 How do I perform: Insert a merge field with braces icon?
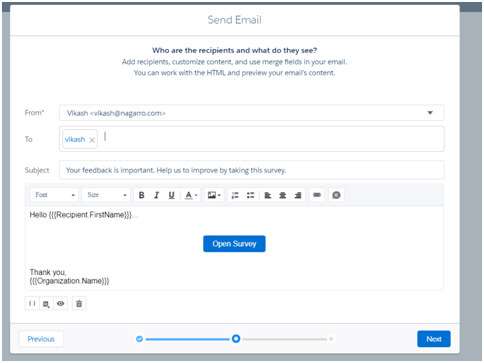point(32,304)
